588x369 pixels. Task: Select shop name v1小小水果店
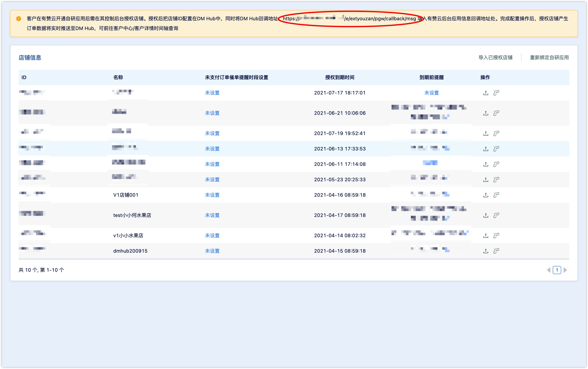tap(128, 235)
